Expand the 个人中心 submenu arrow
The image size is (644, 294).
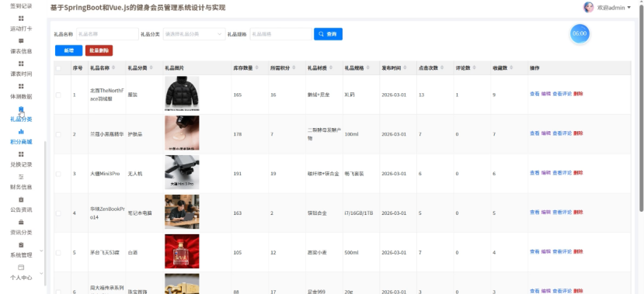coord(41,273)
